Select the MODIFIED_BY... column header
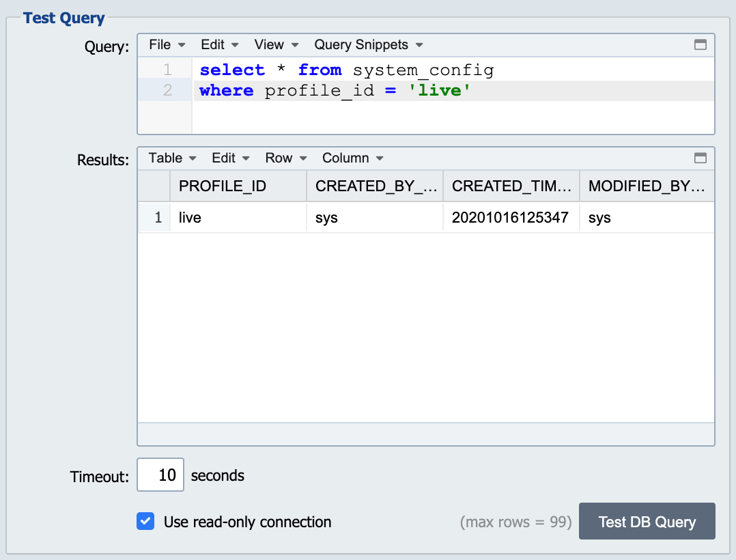 647,186
